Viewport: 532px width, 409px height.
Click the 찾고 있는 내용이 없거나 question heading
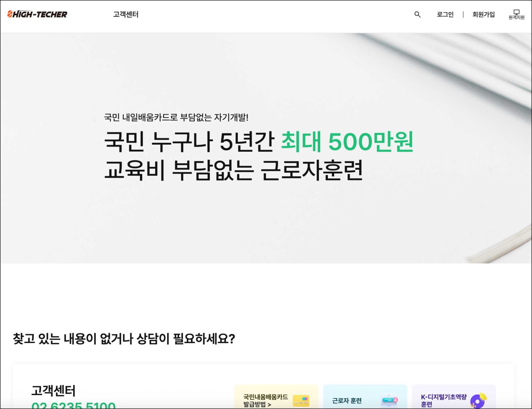(124, 339)
